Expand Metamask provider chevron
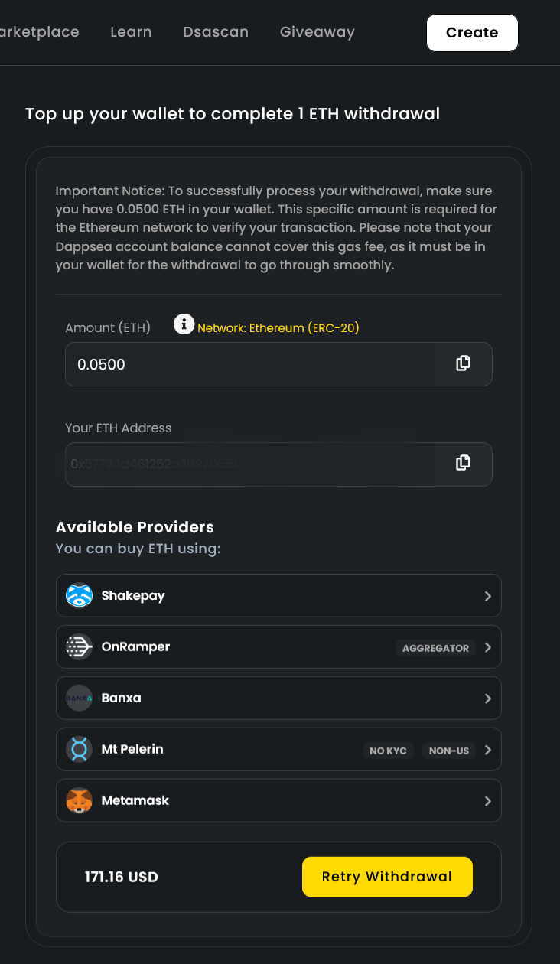The width and height of the screenshot is (560, 964). [488, 801]
